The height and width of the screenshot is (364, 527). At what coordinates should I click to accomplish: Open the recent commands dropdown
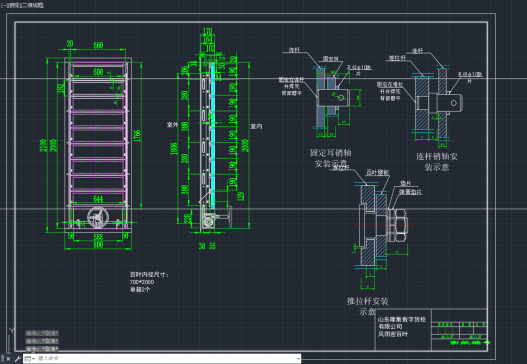coord(30,359)
